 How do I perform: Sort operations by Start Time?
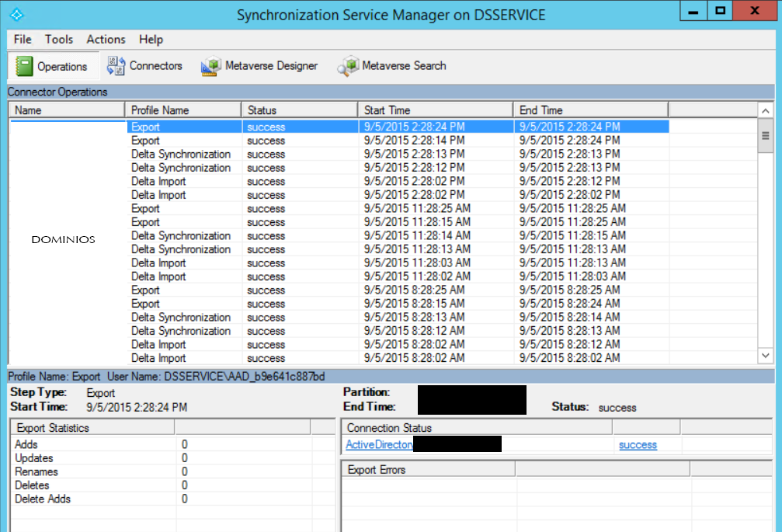(x=435, y=109)
